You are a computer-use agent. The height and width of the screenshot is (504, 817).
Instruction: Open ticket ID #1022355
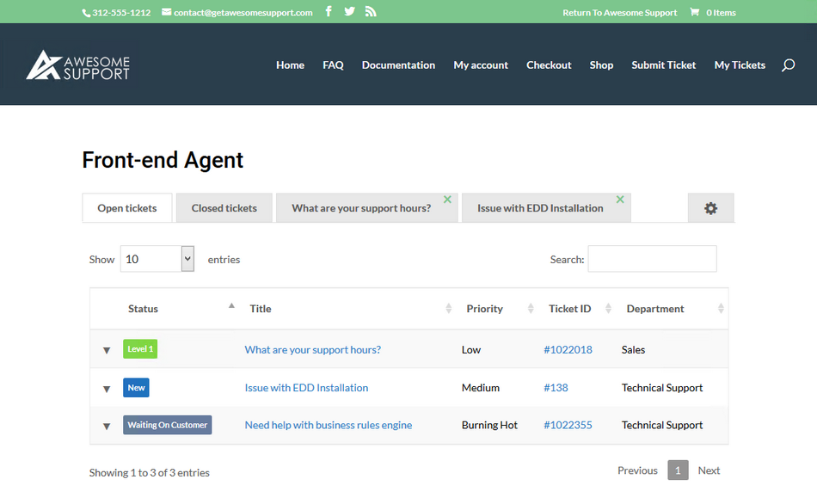(568, 425)
